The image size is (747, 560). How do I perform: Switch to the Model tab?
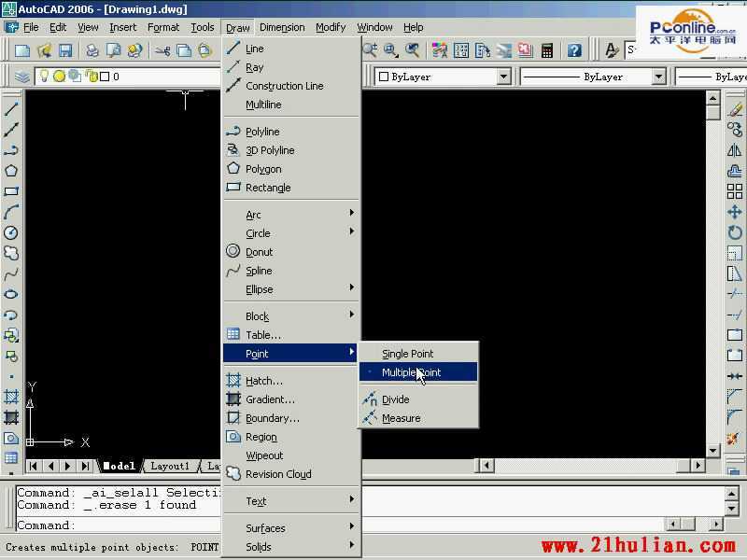[x=120, y=466]
